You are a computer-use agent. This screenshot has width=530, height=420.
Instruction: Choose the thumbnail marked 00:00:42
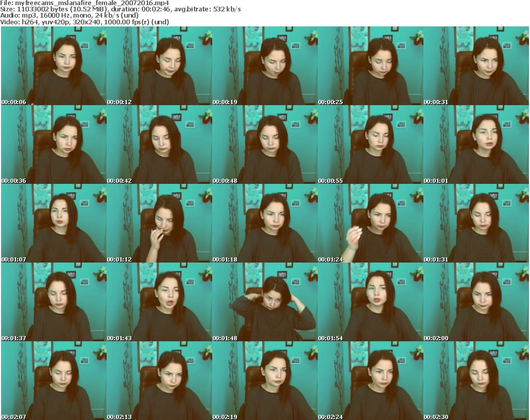159,144
